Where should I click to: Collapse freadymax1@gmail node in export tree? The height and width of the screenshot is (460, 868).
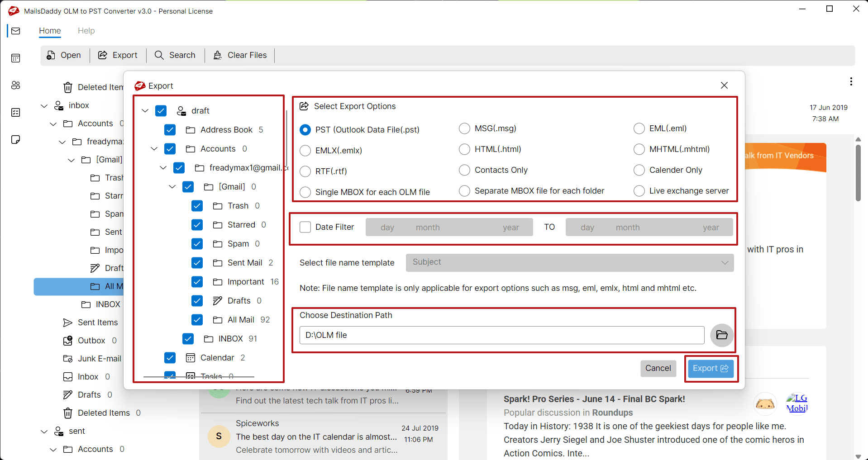pos(163,168)
